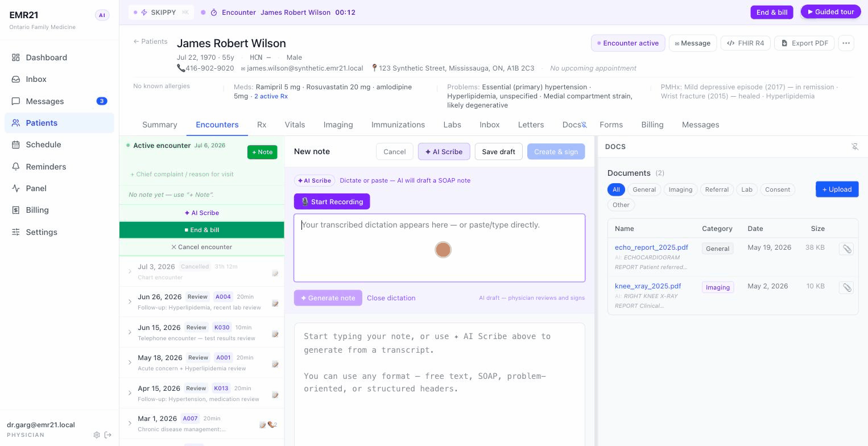The height and width of the screenshot is (446, 868).
Task: Open the Forms tab
Action: pyautogui.click(x=611, y=125)
